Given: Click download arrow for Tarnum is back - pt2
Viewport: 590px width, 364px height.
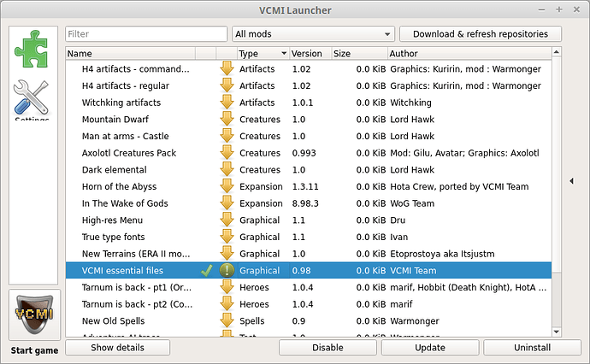Looking at the screenshot, I should click(x=227, y=304).
